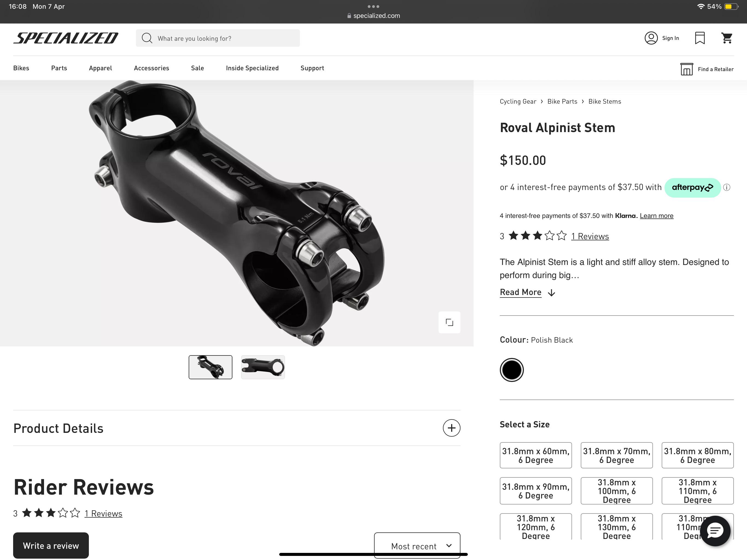Select size 31.8mm x 60mm, 6 Degree
Image resolution: width=747 pixels, height=560 pixels.
click(536, 455)
